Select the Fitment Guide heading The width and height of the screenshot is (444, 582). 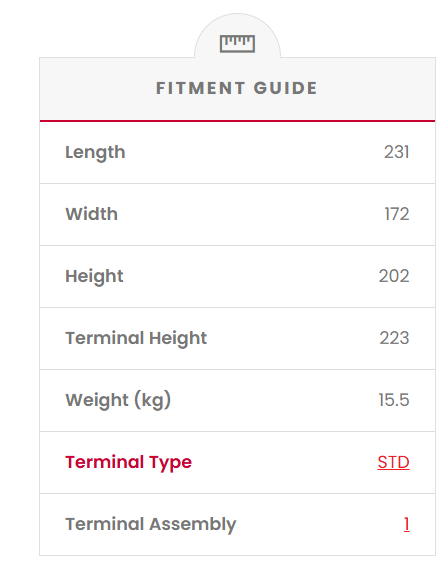point(237,88)
